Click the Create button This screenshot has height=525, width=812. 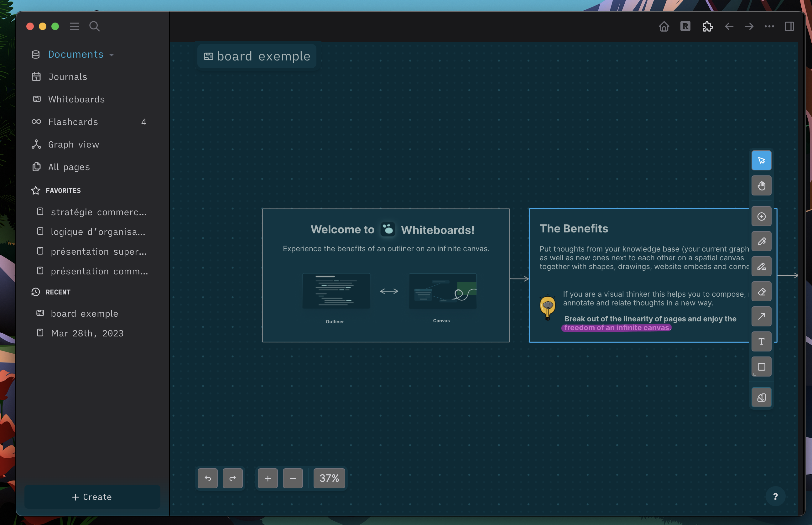(92, 497)
